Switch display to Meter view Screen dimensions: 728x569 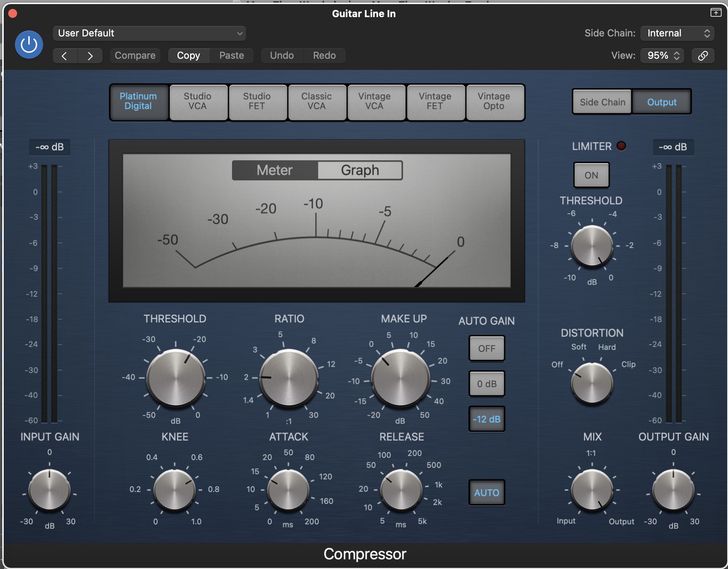click(275, 170)
